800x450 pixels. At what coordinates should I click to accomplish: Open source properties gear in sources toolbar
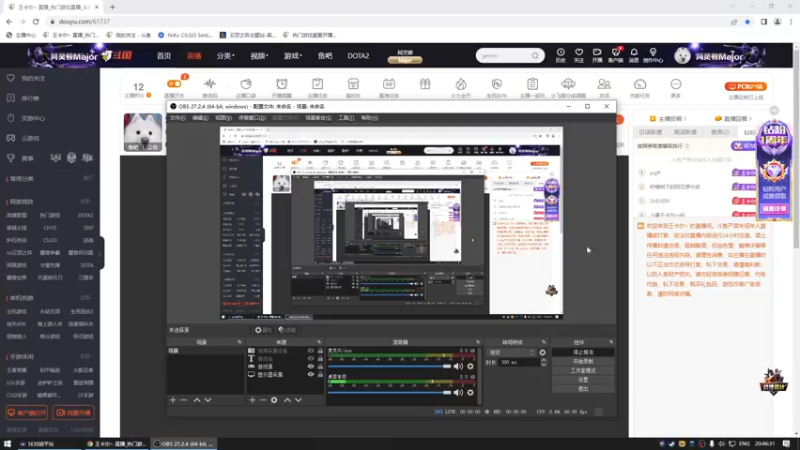[x=274, y=401]
